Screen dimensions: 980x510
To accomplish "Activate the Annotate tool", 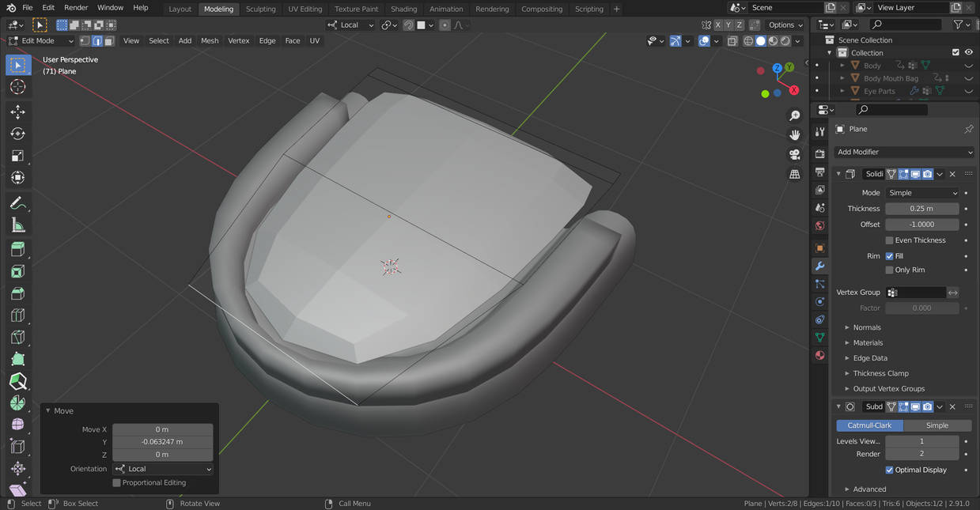I will (17, 203).
